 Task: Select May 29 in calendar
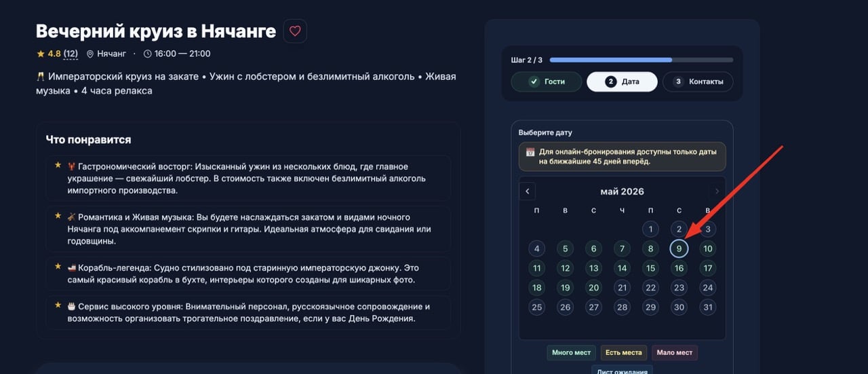650,307
